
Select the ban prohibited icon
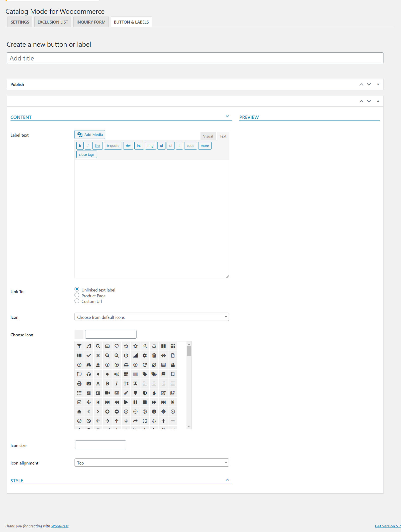pyautogui.click(x=89, y=421)
